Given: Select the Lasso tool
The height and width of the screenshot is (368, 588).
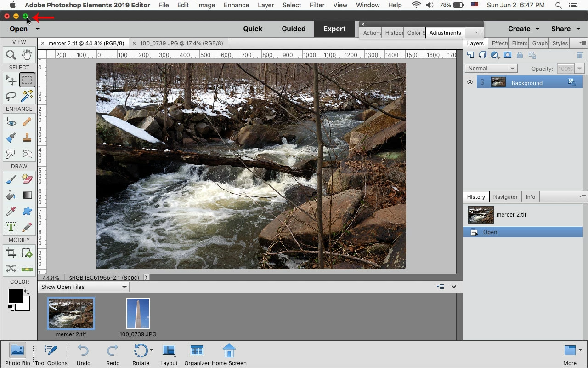Looking at the screenshot, I should tap(11, 96).
